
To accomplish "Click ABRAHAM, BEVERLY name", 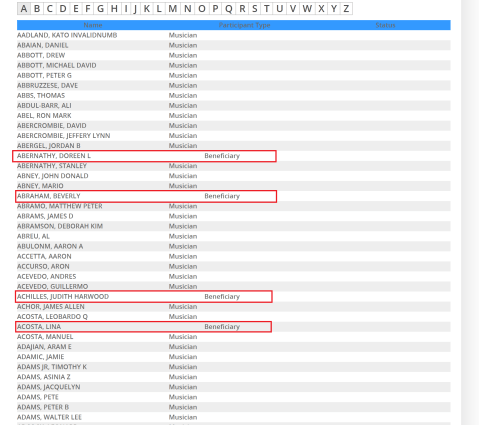I will (49, 196).
